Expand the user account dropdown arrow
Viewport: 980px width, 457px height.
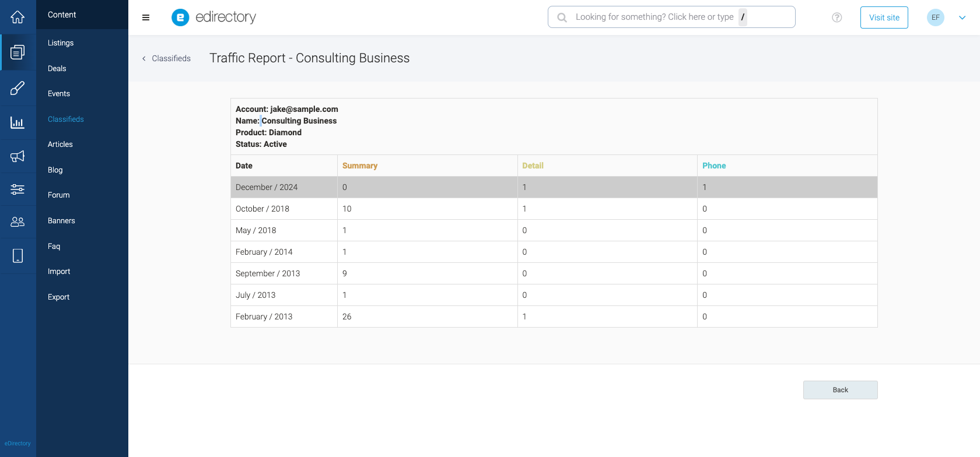click(x=963, y=17)
